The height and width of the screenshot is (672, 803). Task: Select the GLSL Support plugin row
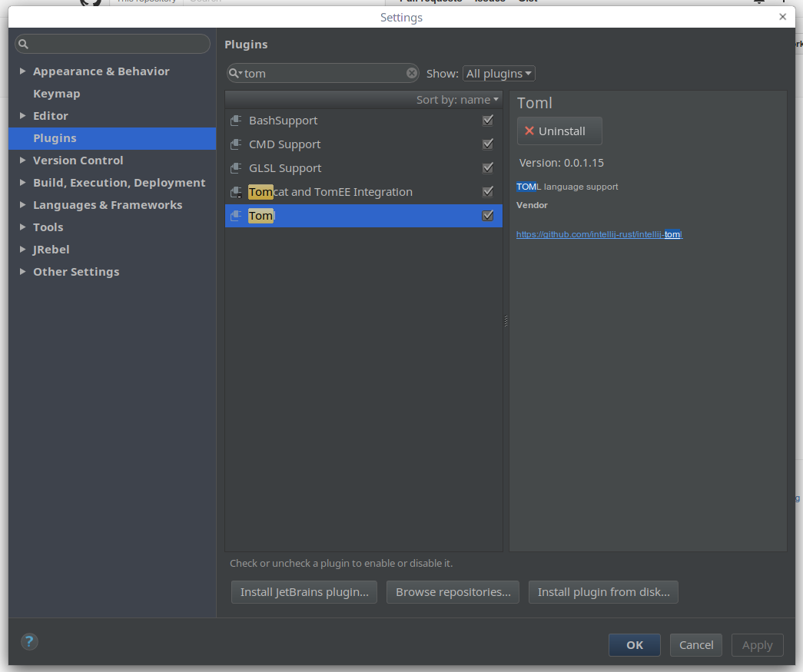point(363,168)
